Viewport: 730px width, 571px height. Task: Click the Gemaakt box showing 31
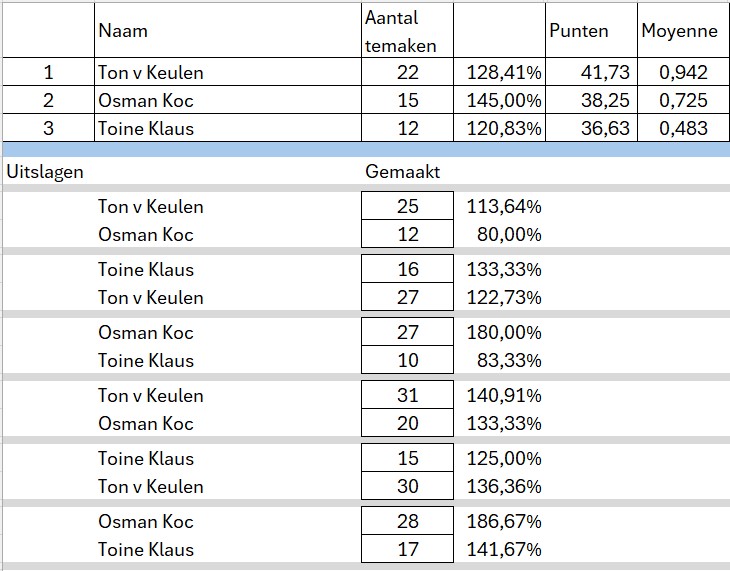pyautogui.click(x=407, y=395)
